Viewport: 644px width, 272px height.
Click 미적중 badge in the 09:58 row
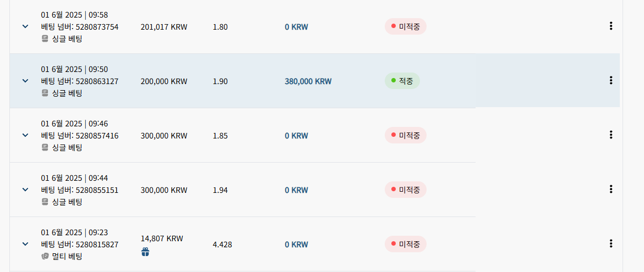(x=405, y=26)
